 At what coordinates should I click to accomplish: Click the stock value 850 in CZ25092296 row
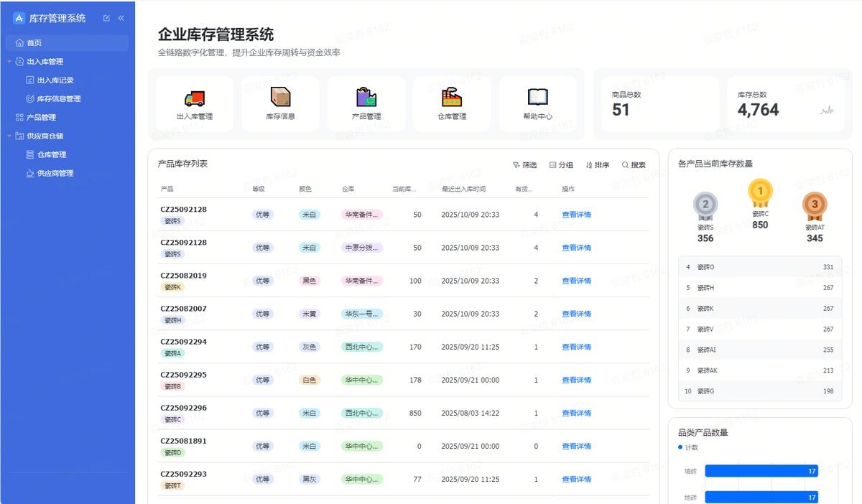(x=415, y=413)
